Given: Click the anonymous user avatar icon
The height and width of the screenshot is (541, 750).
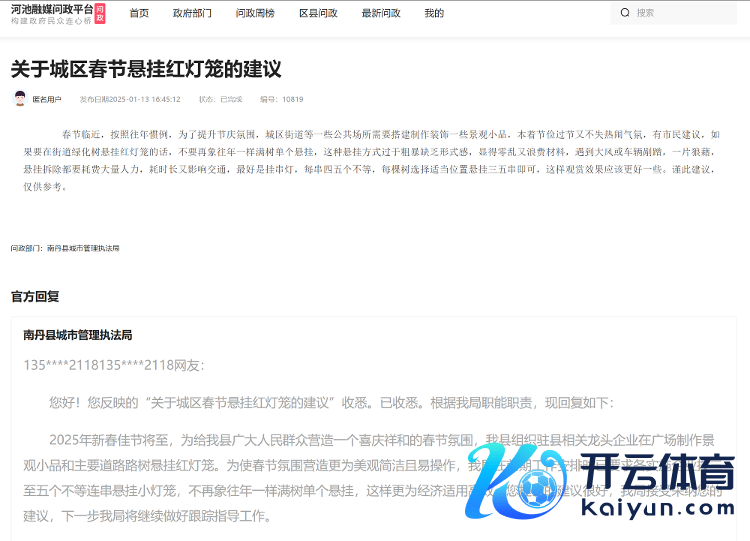Looking at the screenshot, I should pos(19,99).
